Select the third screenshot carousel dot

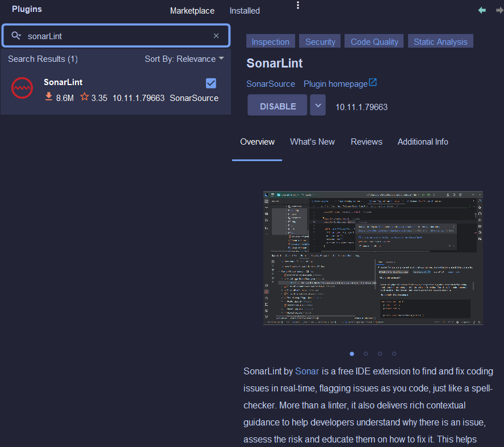coord(380,354)
